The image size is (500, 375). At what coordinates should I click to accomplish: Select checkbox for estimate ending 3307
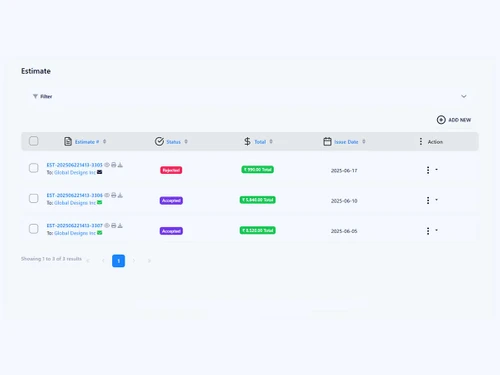(x=34, y=229)
